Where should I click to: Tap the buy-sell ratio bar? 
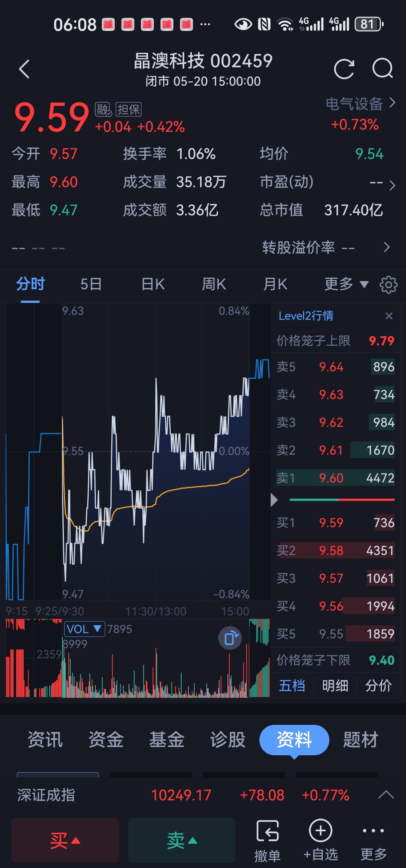(342, 500)
